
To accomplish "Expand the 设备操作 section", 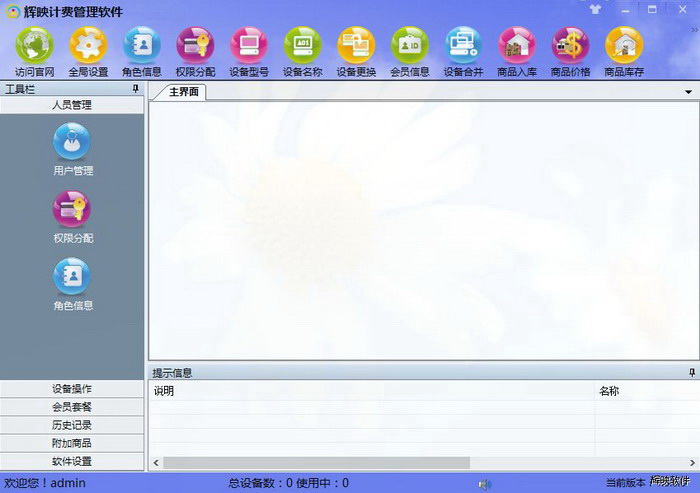I will point(72,389).
